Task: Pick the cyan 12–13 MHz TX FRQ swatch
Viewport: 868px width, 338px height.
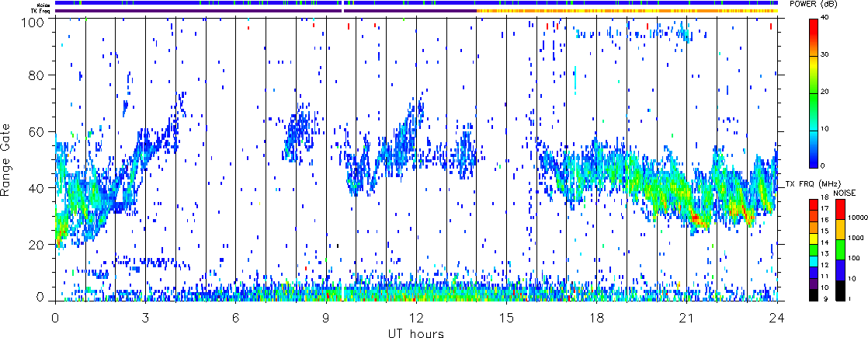Action: pyautogui.click(x=814, y=262)
